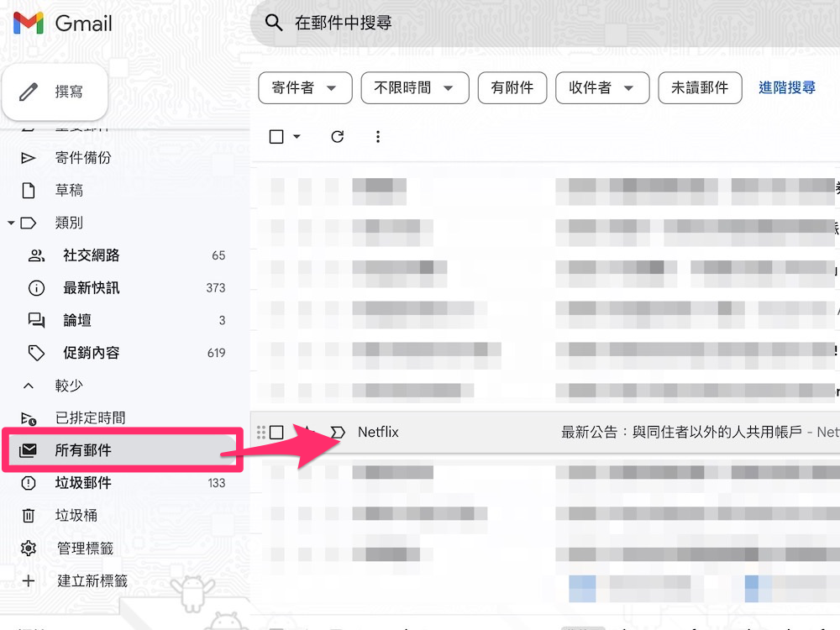Toggle the 有附件 filter chip
The height and width of the screenshot is (630, 840).
coord(512,88)
